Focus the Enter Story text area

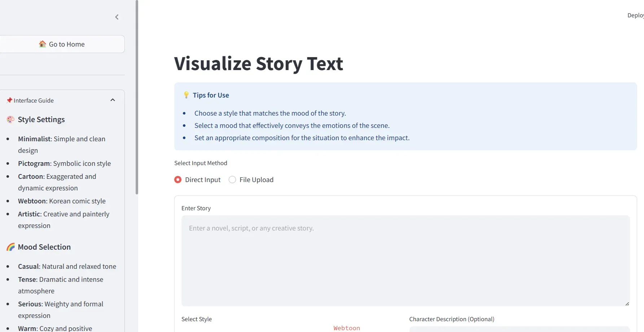[405, 260]
